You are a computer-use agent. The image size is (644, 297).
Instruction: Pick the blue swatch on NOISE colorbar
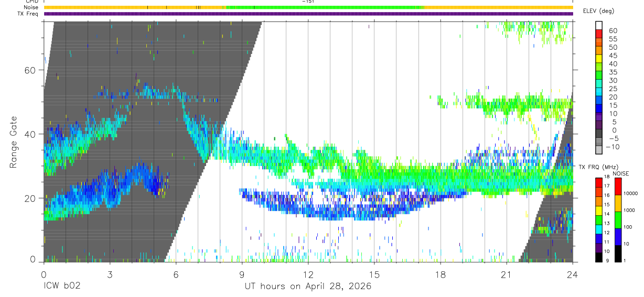(x=617, y=236)
